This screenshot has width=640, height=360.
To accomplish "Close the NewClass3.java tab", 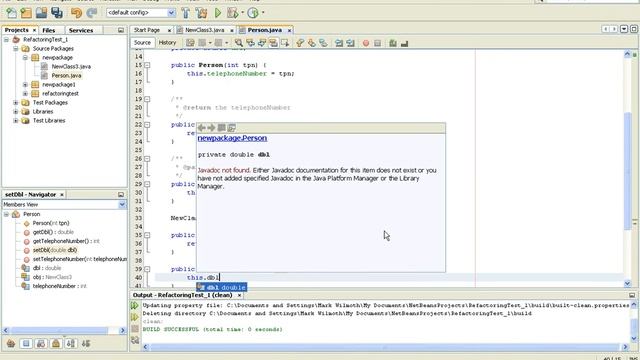I will [232, 31].
